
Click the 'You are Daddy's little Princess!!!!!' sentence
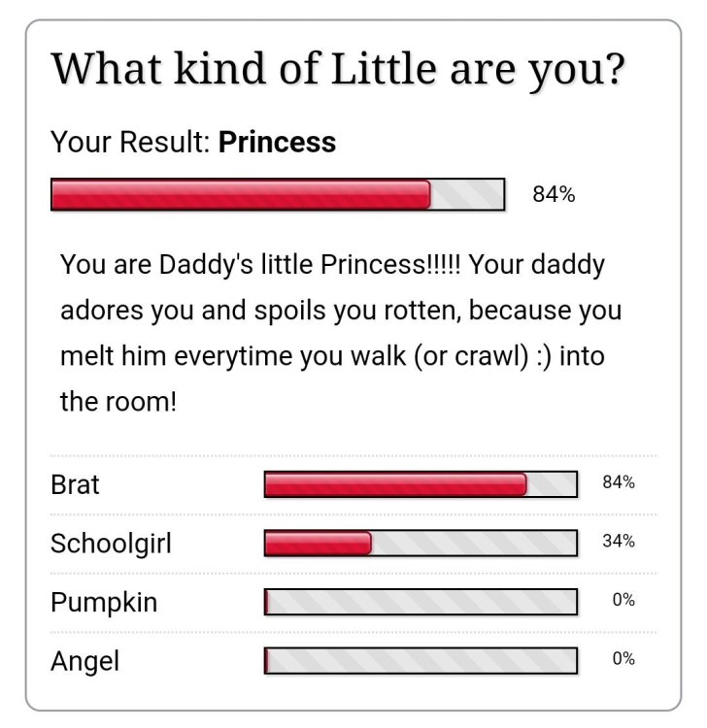[260, 265]
